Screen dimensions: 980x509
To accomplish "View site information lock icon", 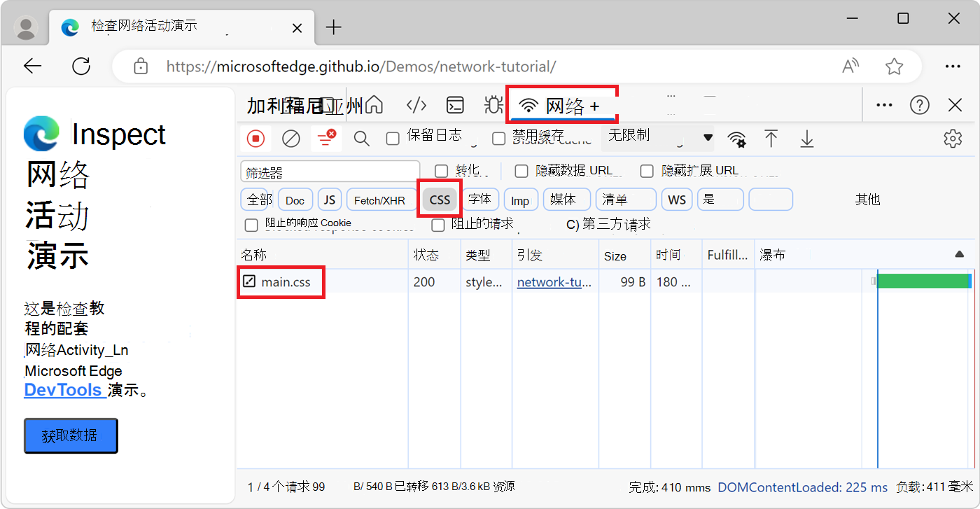I will click(141, 67).
